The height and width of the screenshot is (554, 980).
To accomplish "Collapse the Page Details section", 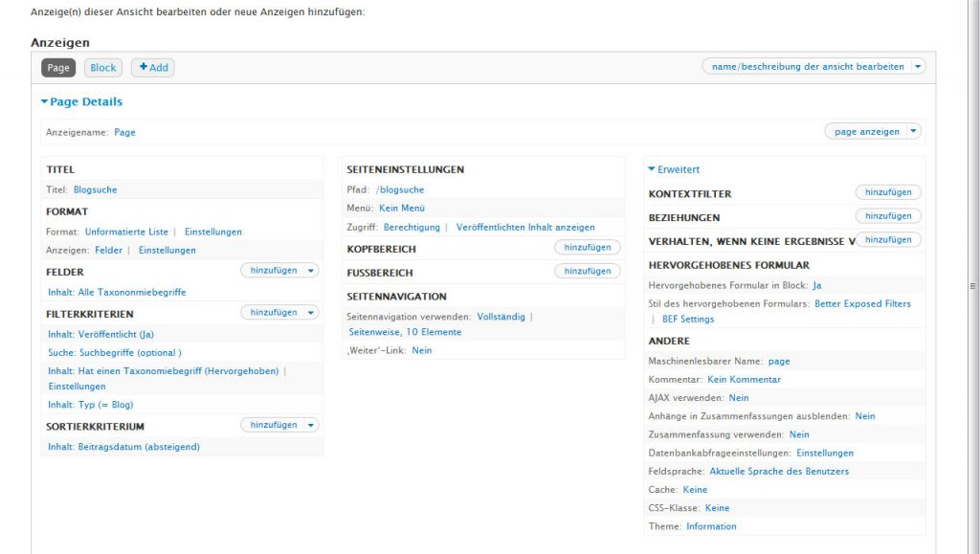I will [81, 100].
